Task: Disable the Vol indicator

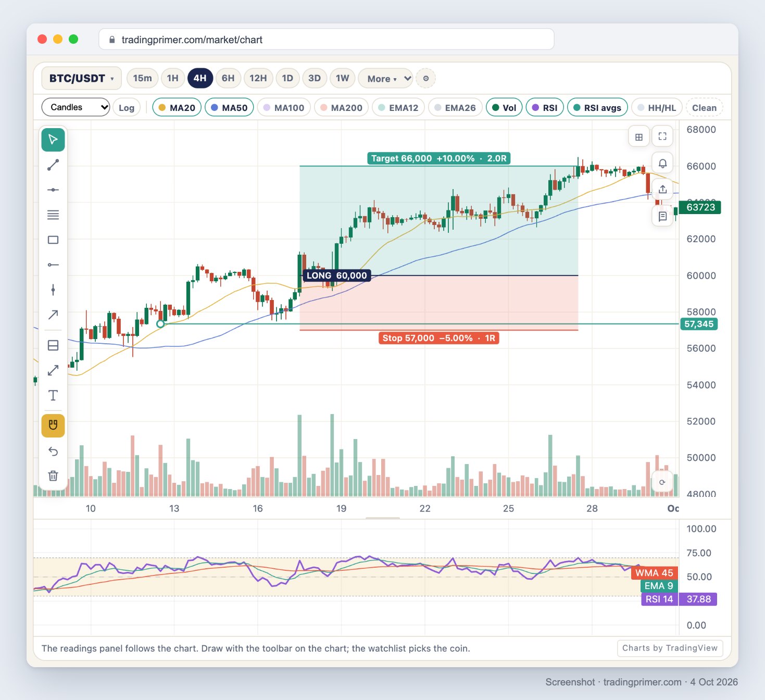Action: click(x=504, y=108)
